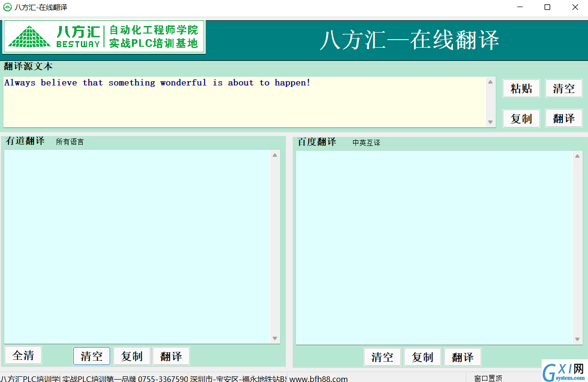
Task: Click 复制 under the 有道翻译 panel
Action: pyautogui.click(x=131, y=356)
